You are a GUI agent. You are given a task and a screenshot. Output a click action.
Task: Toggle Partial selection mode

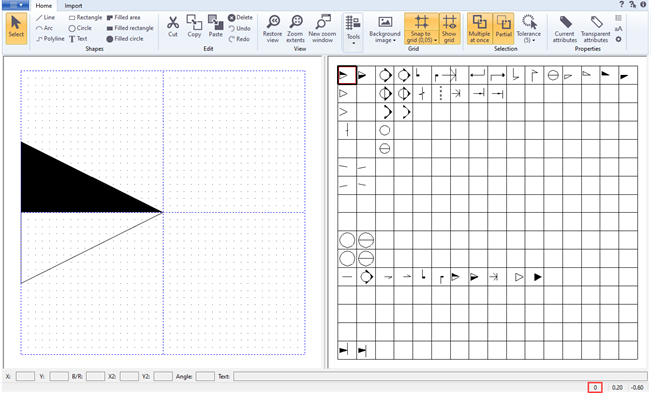(x=503, y=28)
